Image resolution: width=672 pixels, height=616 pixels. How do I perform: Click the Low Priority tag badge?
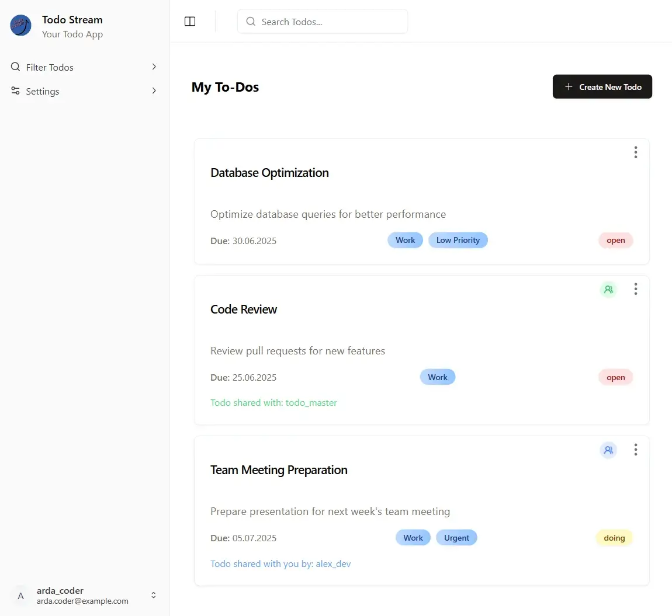[x=458, y=240]
